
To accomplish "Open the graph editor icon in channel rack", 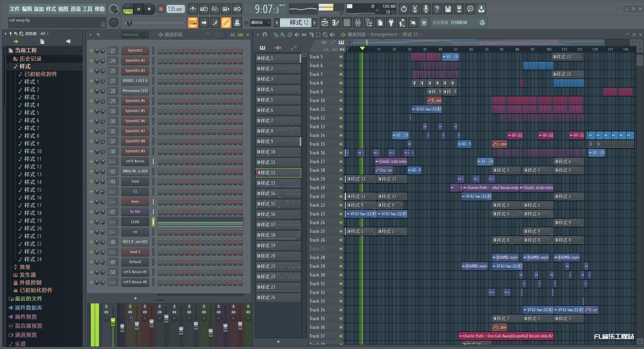I will (232, 35).
